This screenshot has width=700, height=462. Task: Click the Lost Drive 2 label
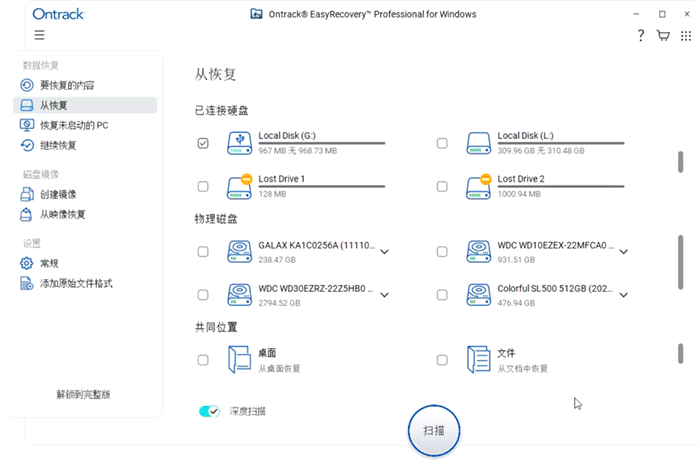pyautogui.click(x=521, y=179)
